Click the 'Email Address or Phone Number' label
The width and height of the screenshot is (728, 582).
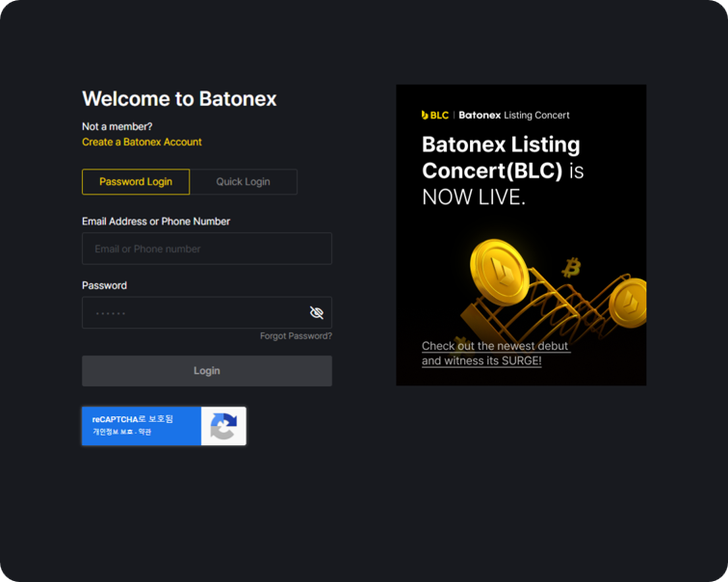click(x=156, y=221)
